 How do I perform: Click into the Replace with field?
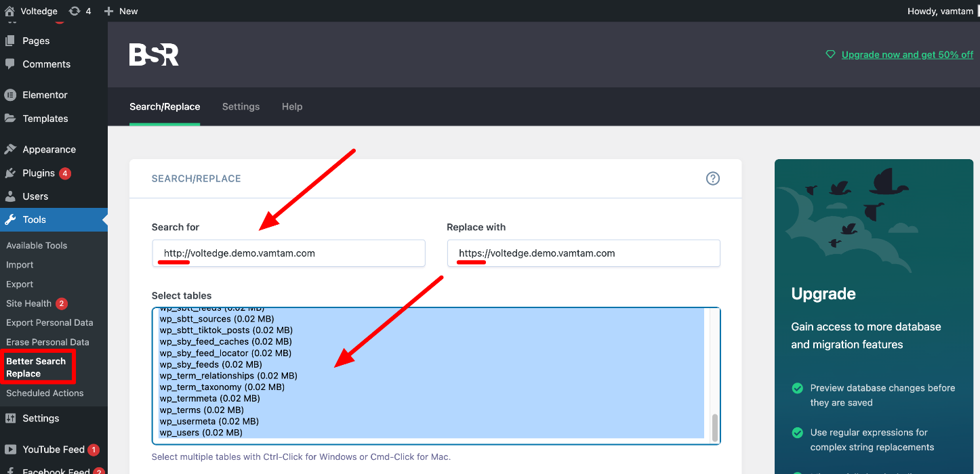pyautogui.click(x=584, y=253)
